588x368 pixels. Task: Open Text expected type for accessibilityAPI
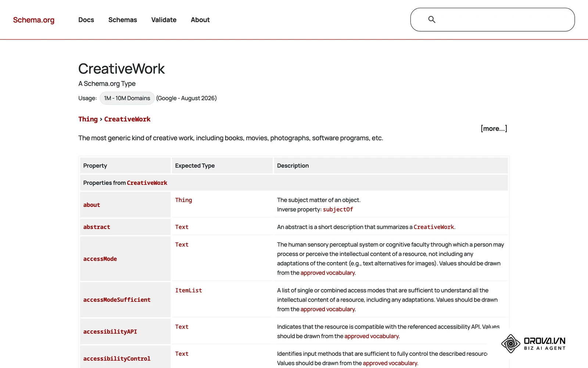[182, 327]
